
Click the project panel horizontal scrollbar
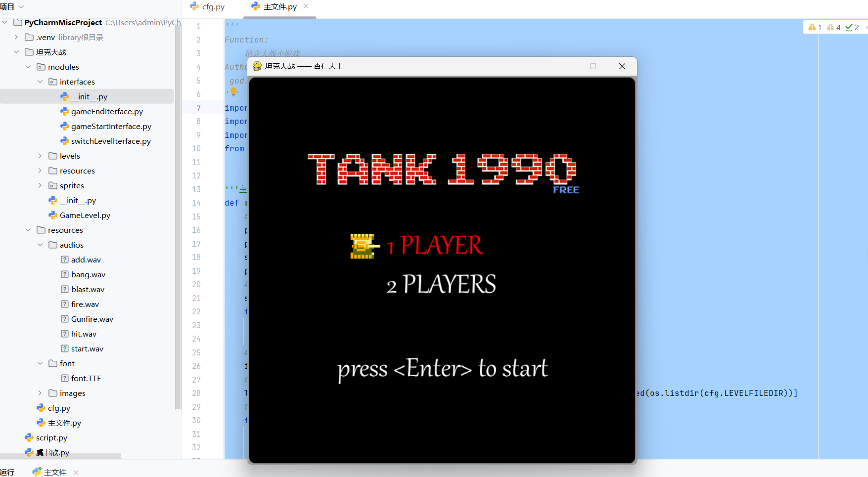click(x=61, y=456)
